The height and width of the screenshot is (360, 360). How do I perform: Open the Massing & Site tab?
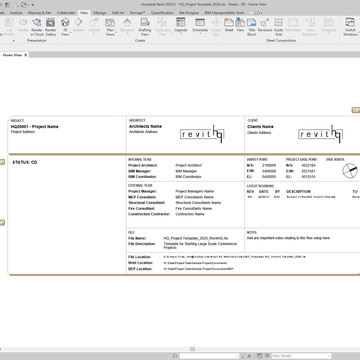pos(39,13)
